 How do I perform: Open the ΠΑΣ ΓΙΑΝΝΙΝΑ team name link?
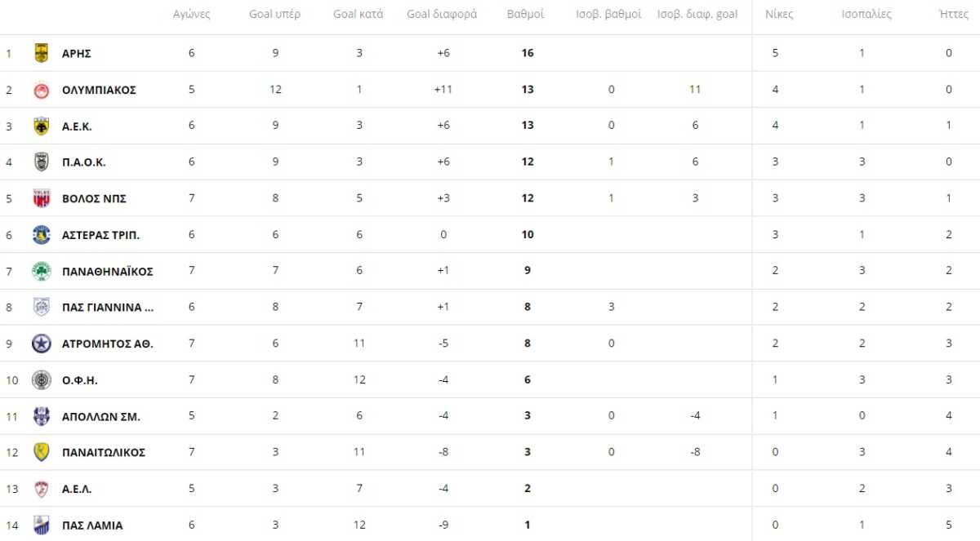[x=108, y=308]
